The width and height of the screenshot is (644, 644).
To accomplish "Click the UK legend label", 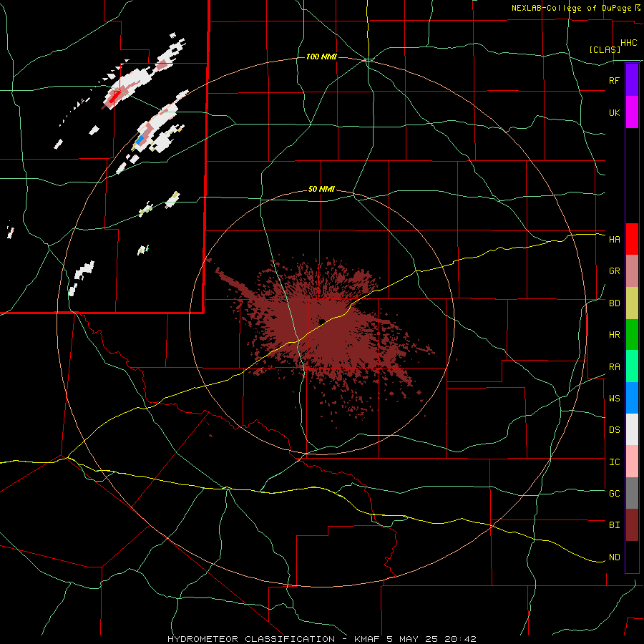I will [x=614, y=112].
